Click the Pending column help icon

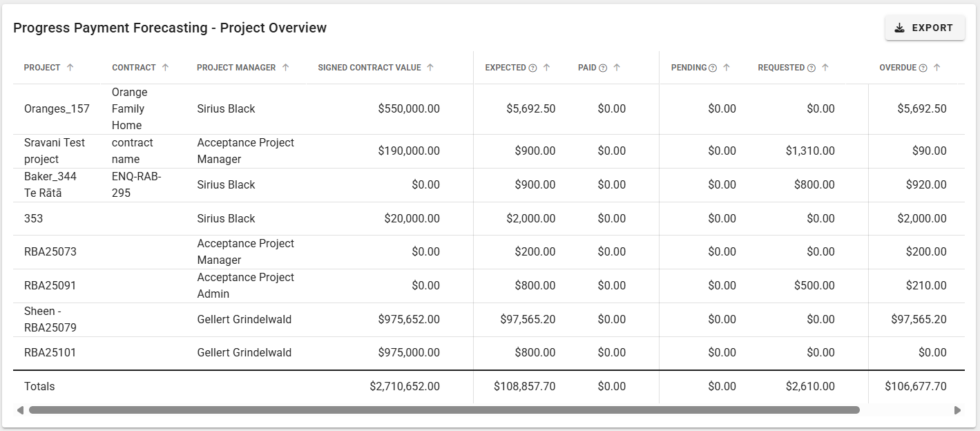tap(713, 68)
